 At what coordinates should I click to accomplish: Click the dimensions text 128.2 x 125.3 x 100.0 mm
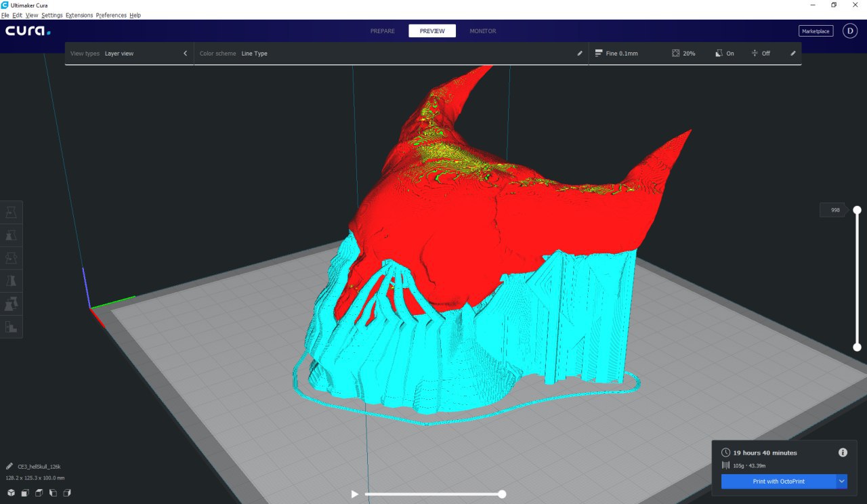click(35, 478)
